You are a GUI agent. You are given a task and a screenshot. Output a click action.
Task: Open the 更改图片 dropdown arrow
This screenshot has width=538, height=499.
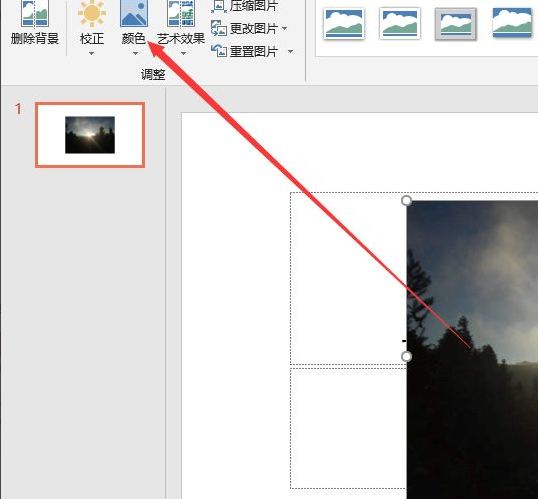284,28
